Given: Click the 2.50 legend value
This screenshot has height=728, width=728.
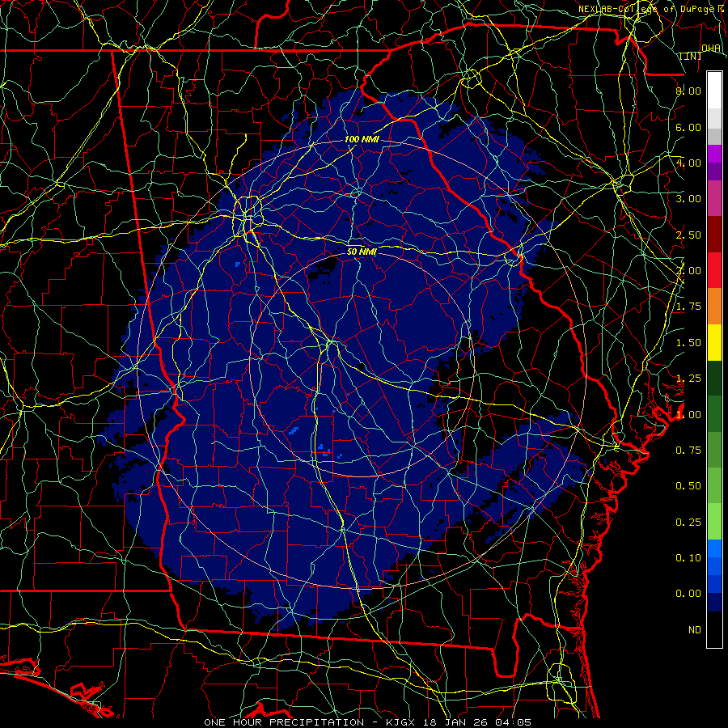Looking at the screenshot, I should [688, 235].
